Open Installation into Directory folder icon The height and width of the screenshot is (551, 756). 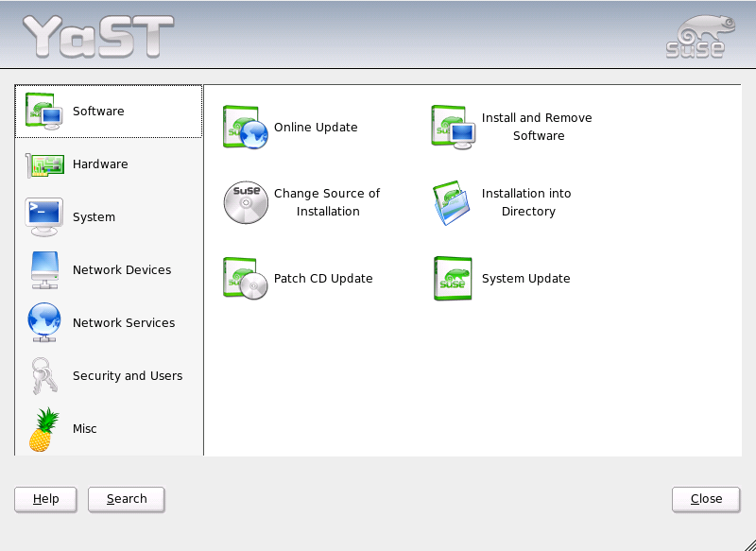[x=452, y=202]
